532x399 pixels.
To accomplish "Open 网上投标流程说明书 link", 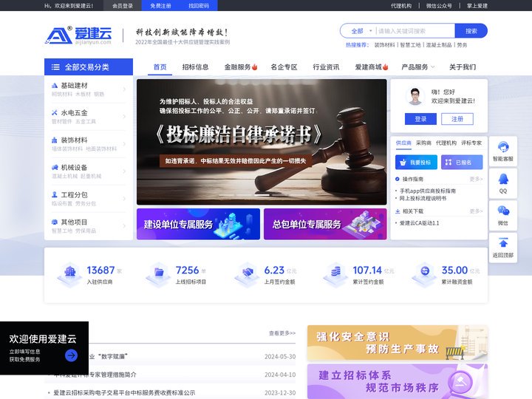I will pos(423,198).
